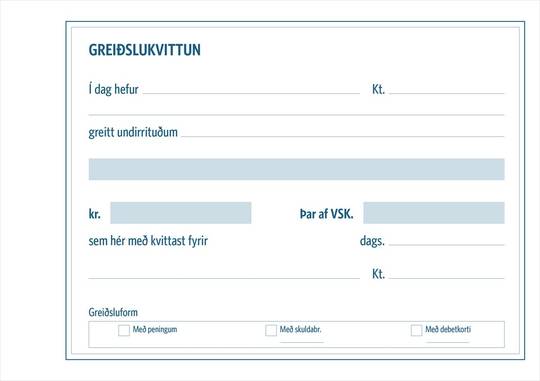The height and width of the screenshot is (381, 540).
Task: Click the shaded Þar af VSK. field
Action: 434,213
